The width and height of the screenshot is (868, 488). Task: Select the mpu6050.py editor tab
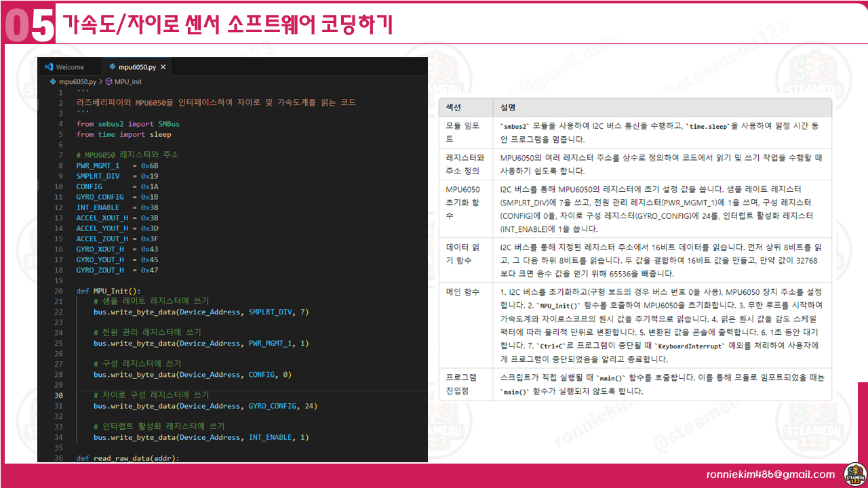click(136, 67)
